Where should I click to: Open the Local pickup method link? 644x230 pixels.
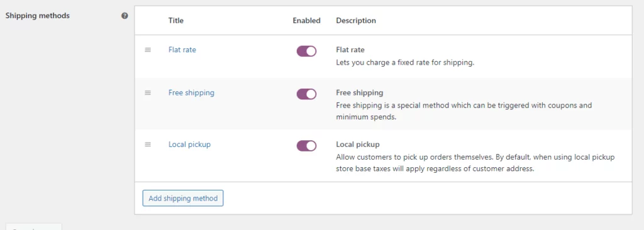click(189, 145)
